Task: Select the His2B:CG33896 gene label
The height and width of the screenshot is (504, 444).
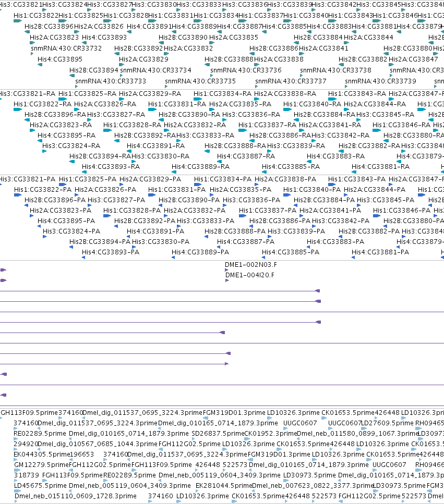Action: coord(49,27)
